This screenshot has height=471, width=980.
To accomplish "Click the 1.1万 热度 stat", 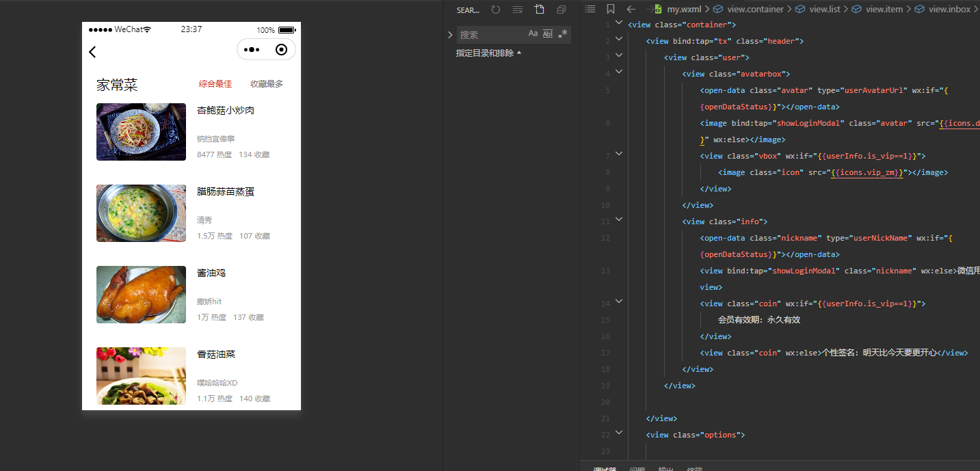I will (x=215, y=399).
